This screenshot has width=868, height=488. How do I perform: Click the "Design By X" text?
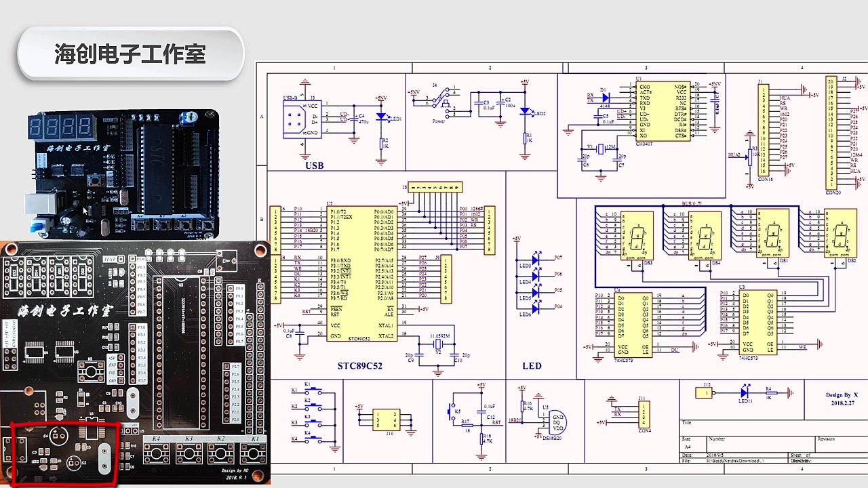tap(842, 394)
